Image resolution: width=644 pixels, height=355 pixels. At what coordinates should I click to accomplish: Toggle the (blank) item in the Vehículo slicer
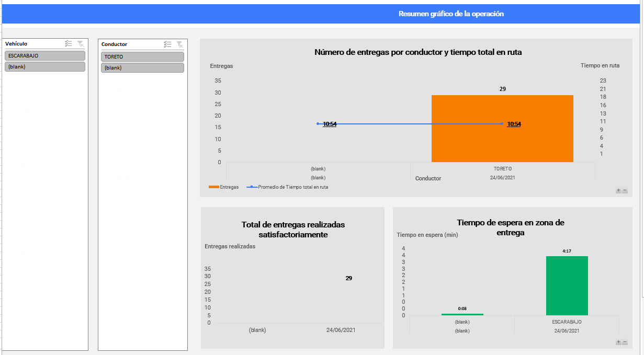(45, 66)
